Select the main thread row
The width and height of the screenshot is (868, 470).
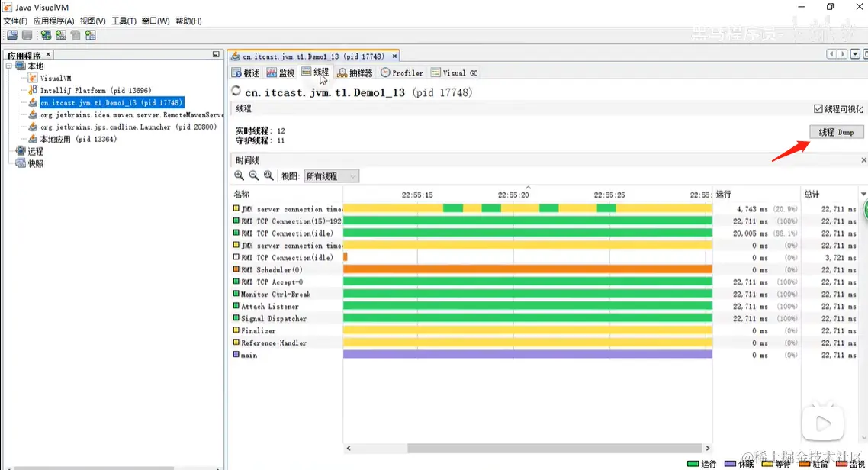click(545, 355)
